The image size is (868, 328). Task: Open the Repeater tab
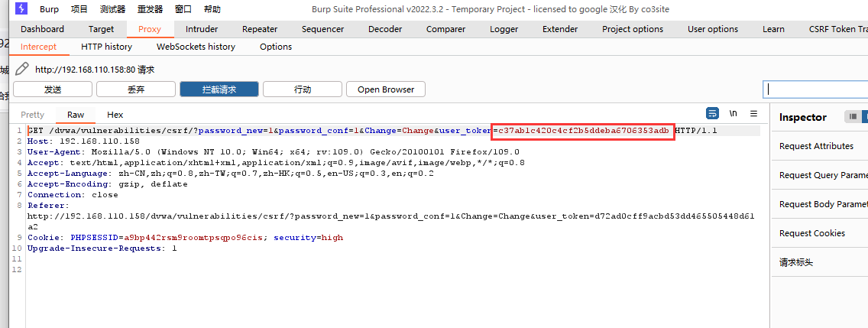260,29
